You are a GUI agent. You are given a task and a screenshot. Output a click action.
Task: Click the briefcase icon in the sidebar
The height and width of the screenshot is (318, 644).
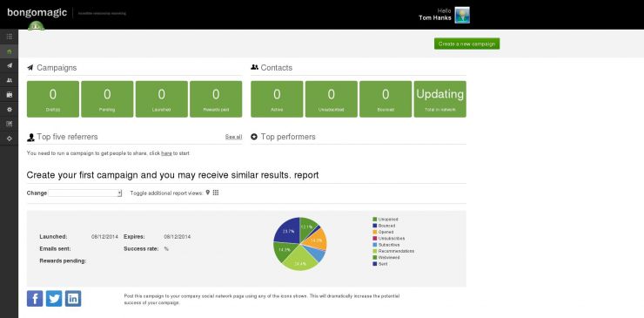(9, 95)
